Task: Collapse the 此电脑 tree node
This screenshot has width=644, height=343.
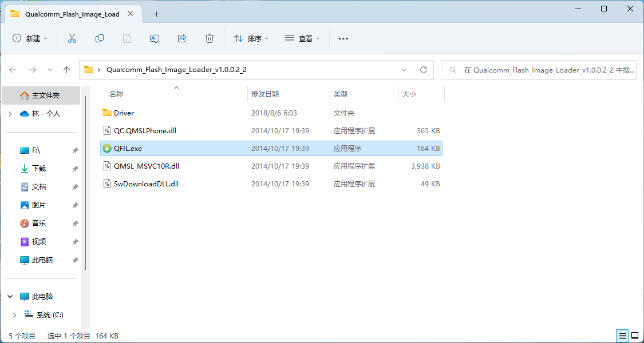Action: (10, 296)
